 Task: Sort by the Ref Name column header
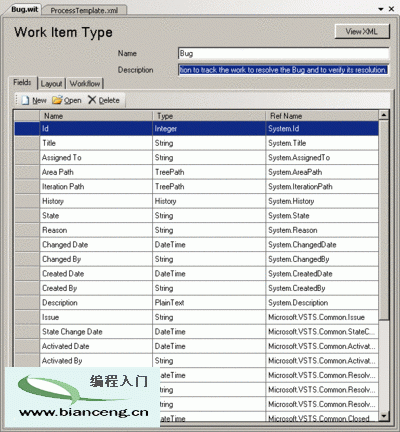coord(322,116)
